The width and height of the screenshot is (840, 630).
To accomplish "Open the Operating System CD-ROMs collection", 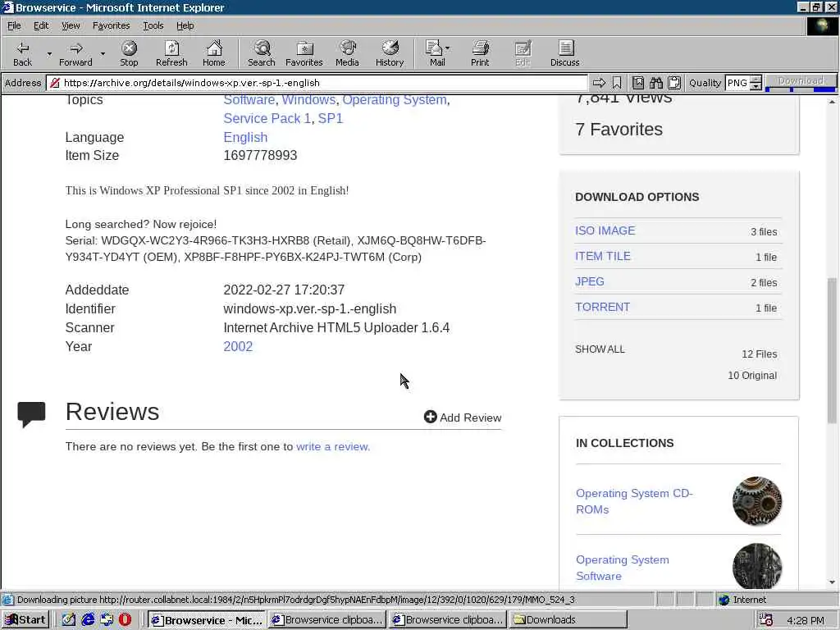I will tap(634, 501).
